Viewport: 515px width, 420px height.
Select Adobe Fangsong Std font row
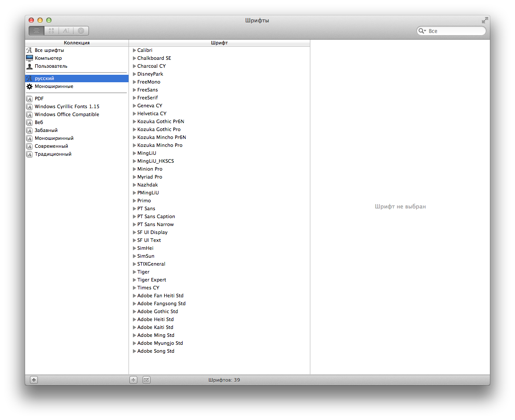tap(219, 303)
